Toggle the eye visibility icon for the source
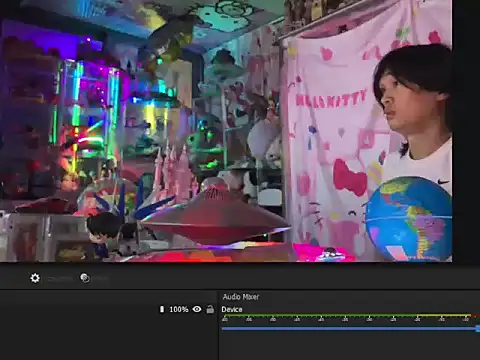Viewport: 480px width, 360px height. pos(197,309)
